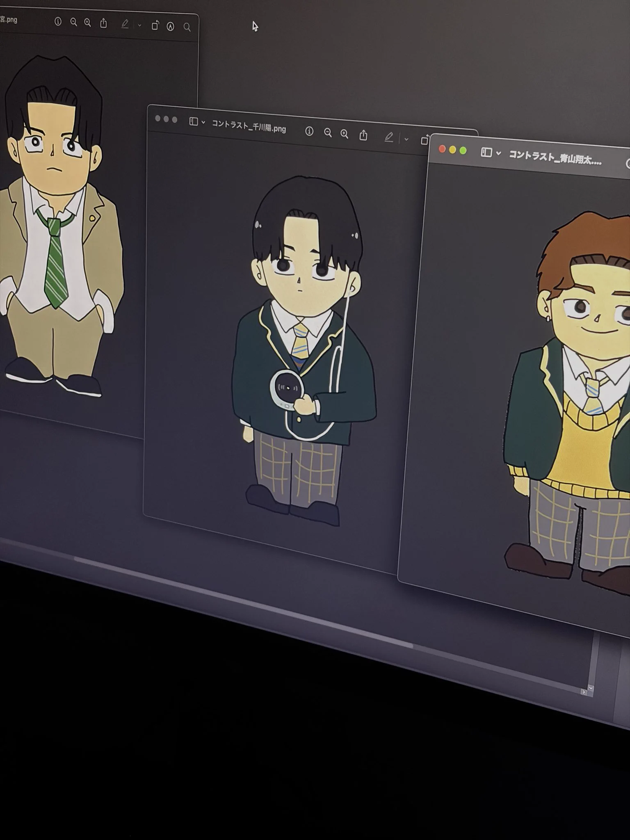Show the Markup toolbar in the 宮.png window

171,26
